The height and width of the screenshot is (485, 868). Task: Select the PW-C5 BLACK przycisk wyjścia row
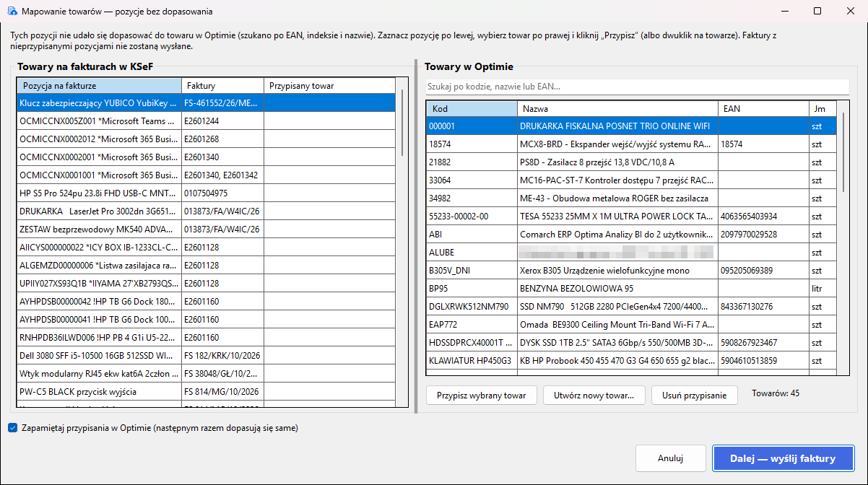(207, 392)
